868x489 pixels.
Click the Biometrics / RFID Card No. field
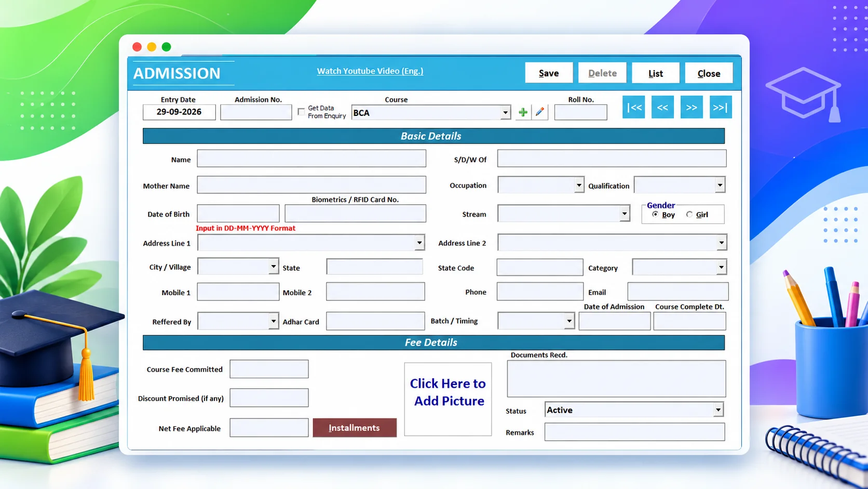[x=356, y=214]
